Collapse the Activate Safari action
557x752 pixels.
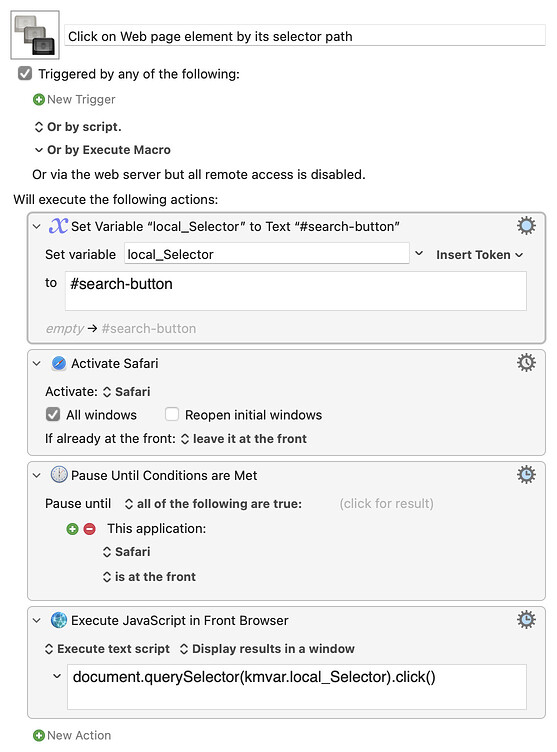click(36, 364)
